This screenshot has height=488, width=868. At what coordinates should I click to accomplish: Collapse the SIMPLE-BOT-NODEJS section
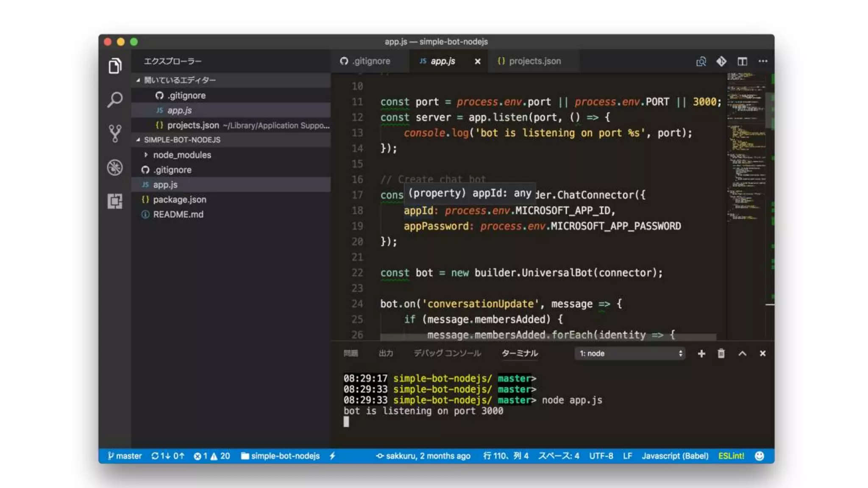point(182,140)
